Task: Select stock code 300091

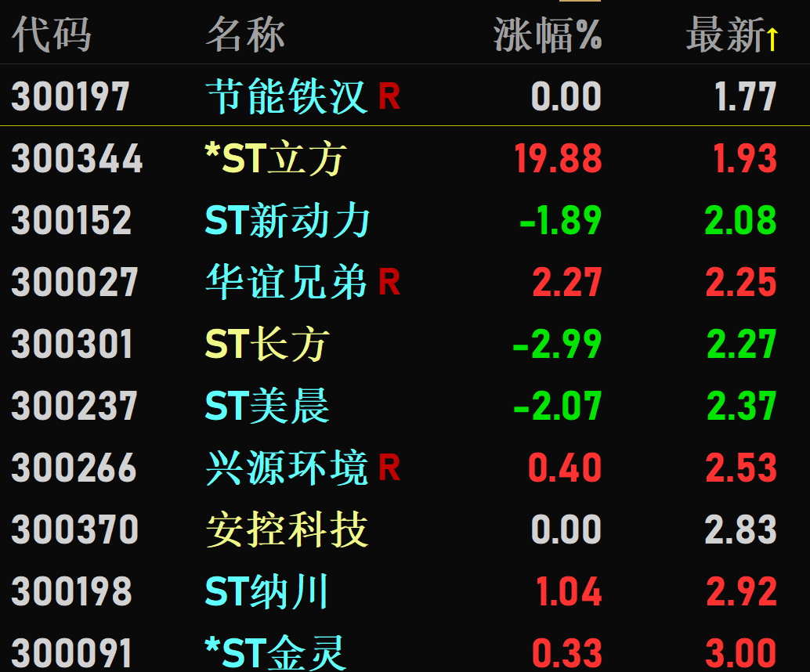Action: click(72, 653)
